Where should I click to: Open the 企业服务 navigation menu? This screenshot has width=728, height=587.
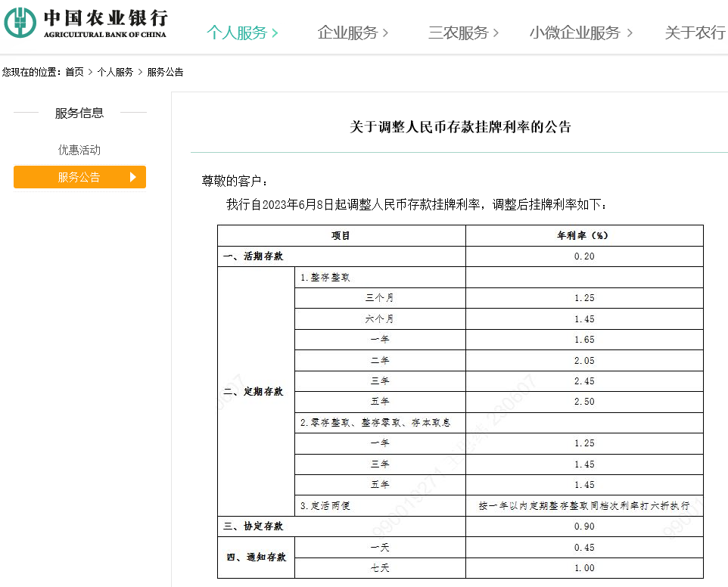(350, 33)
